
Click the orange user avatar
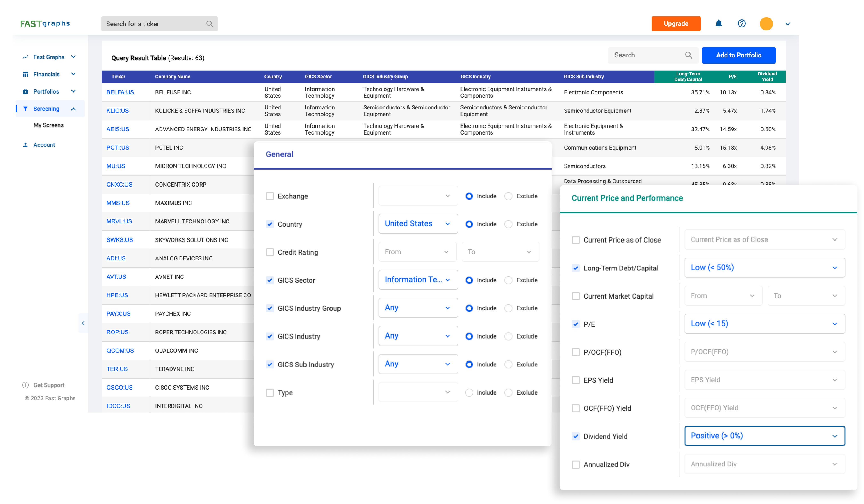[x=766, y=24]
